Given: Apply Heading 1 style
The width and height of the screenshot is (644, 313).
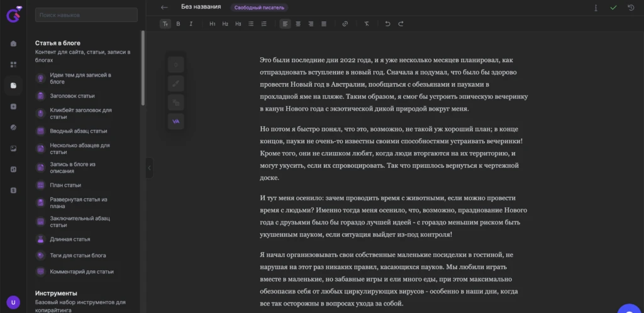Looking at the screenshot, I should point(213,24).
